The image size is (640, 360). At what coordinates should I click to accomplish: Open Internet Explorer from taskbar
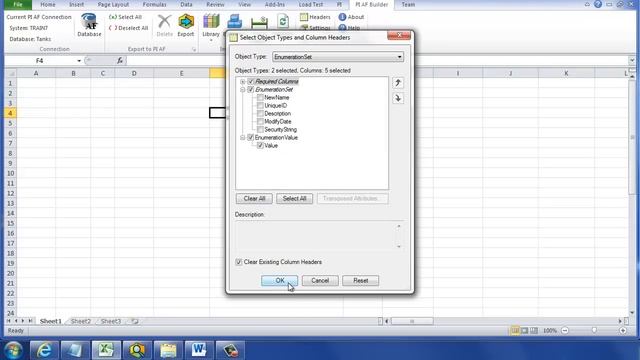44,350
